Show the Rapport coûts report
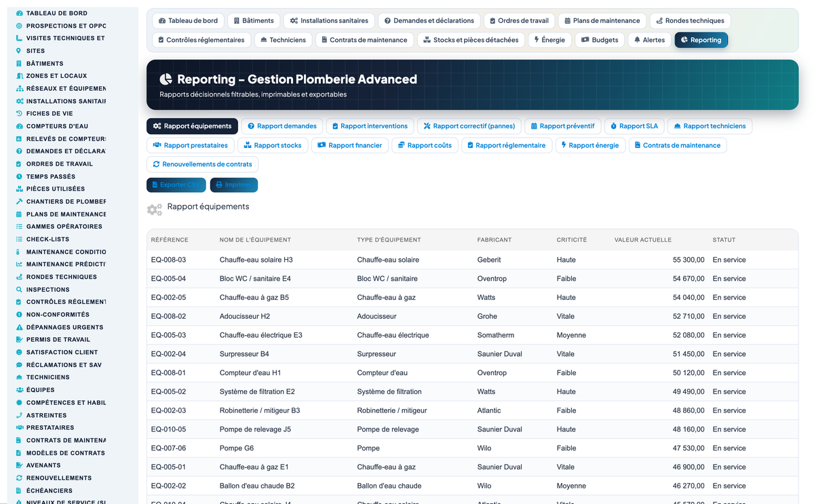Viewport: 814px width, 504px height. point(425,145)
